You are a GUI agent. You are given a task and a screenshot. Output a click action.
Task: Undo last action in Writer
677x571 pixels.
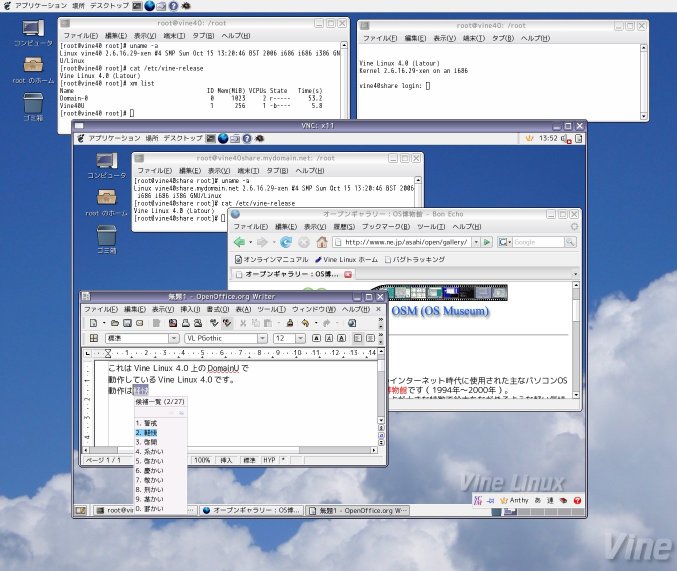coord(305,323)
